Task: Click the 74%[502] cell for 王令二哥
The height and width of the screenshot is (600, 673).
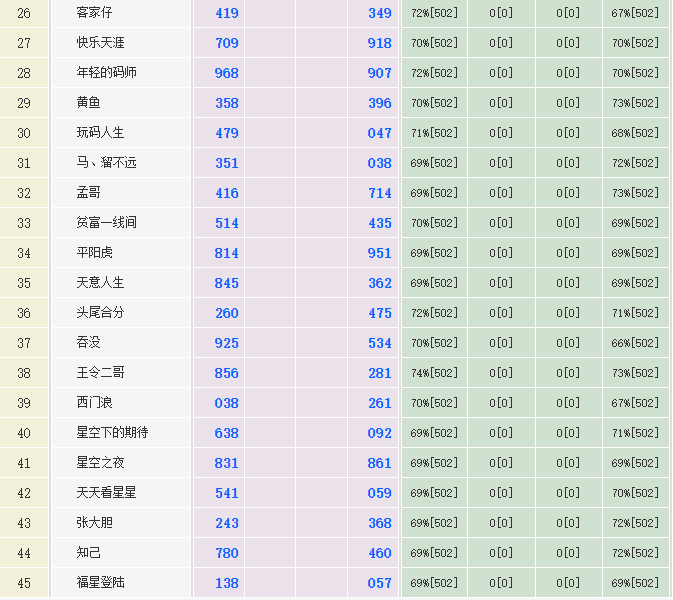Action: (434, 373)
